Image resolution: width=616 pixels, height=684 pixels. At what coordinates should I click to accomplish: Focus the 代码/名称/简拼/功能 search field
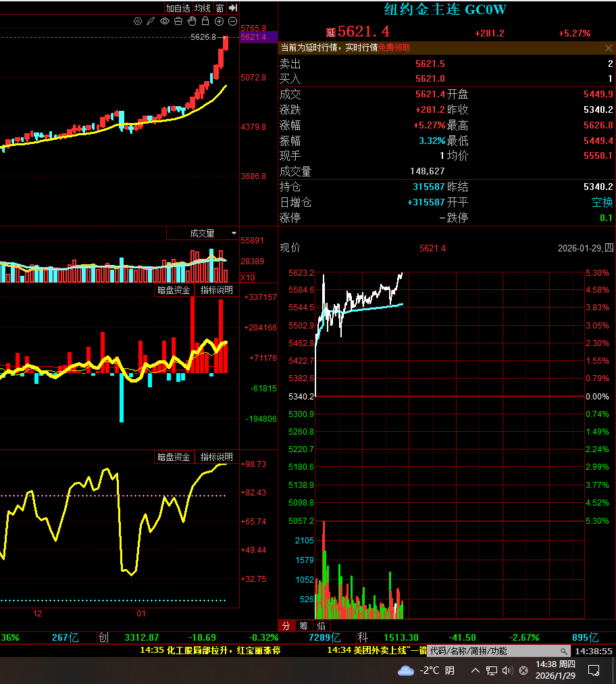(x=498, y=651)
